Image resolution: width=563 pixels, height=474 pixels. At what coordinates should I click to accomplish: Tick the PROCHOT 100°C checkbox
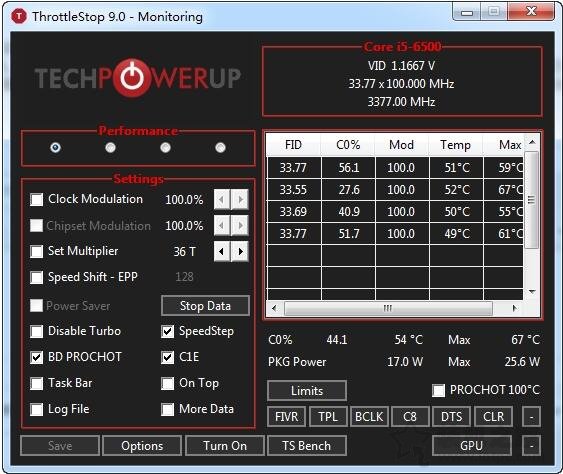tap(438, 391)
